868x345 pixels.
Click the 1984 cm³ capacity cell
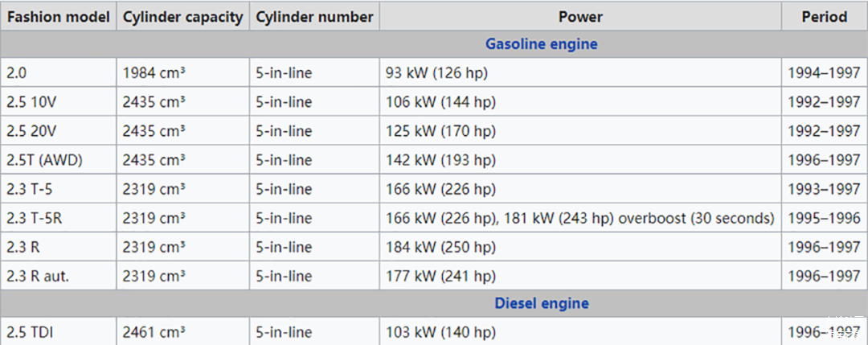[154, 73]
